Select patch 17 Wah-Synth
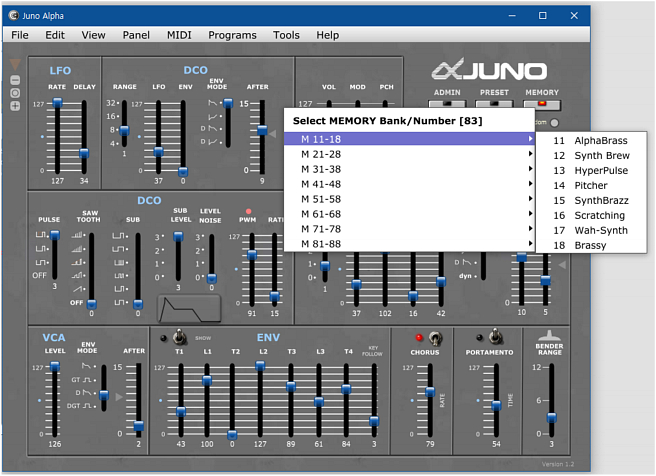Image resolution: width=656 pixels, height=476 pixels. tap(591, 230)
